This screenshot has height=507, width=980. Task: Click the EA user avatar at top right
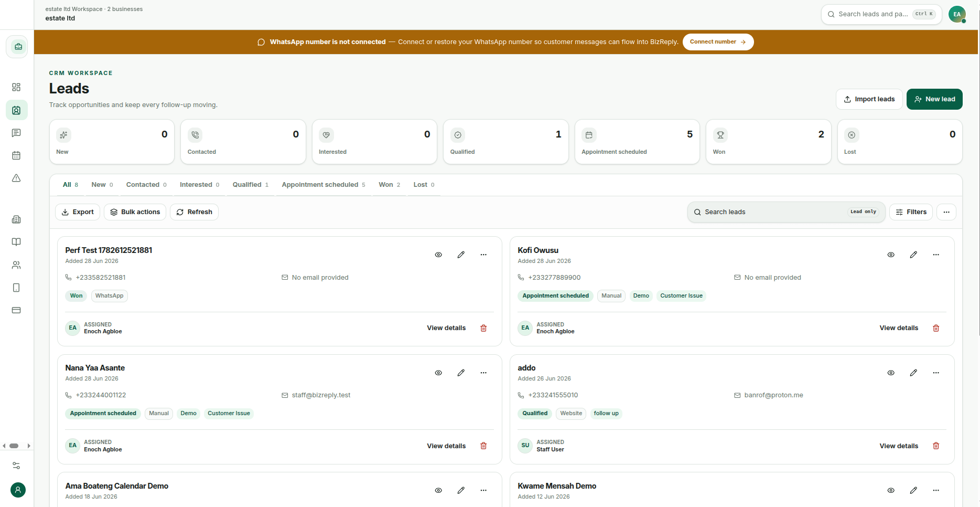coord(957,14)
